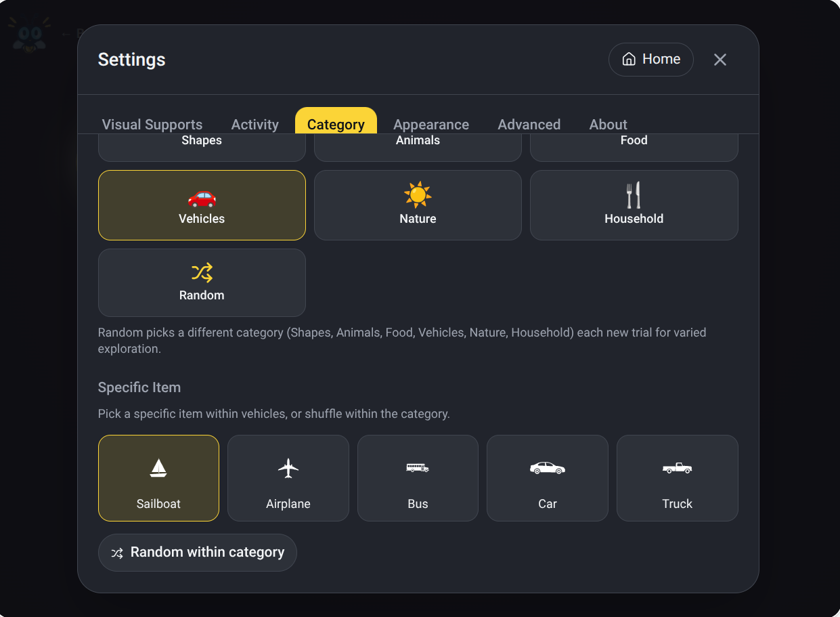The height and width of the screenshot is (617, 840).
Task: Close the Settings dialog
Action: click(x=720, y=60)
